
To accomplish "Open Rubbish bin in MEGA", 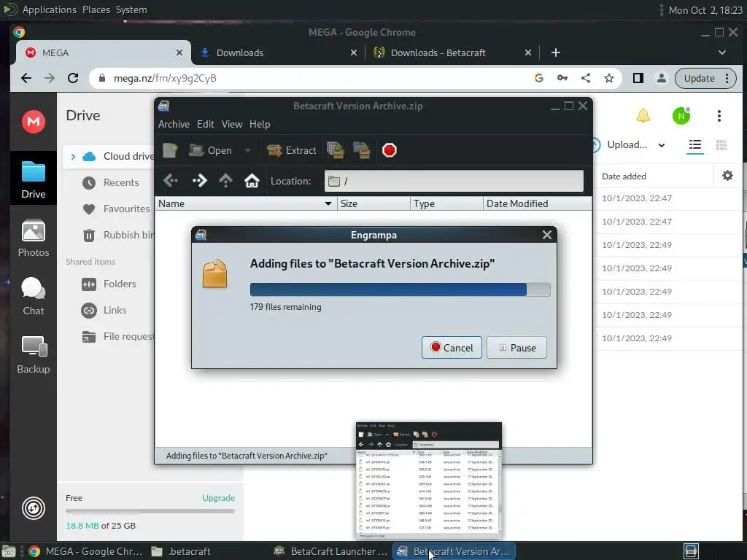I will pyautogui.click(x=117, y=236).
